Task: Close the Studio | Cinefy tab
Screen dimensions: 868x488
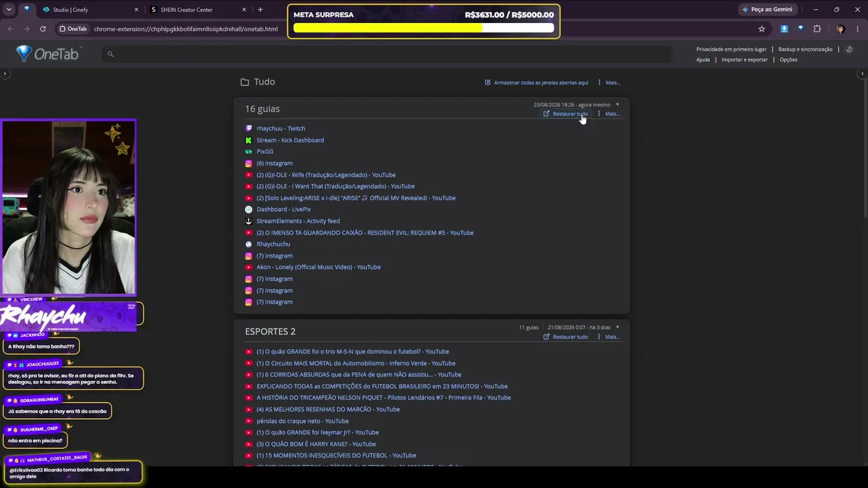Action: click(x=136, y=9)
